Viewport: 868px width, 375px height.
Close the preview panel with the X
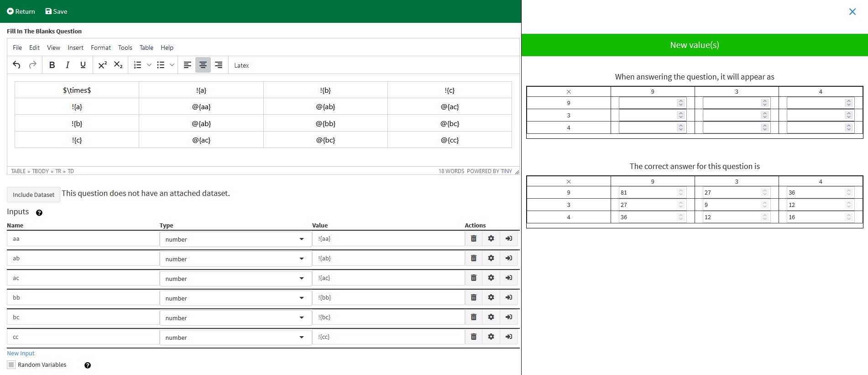(x=852, y=12)
